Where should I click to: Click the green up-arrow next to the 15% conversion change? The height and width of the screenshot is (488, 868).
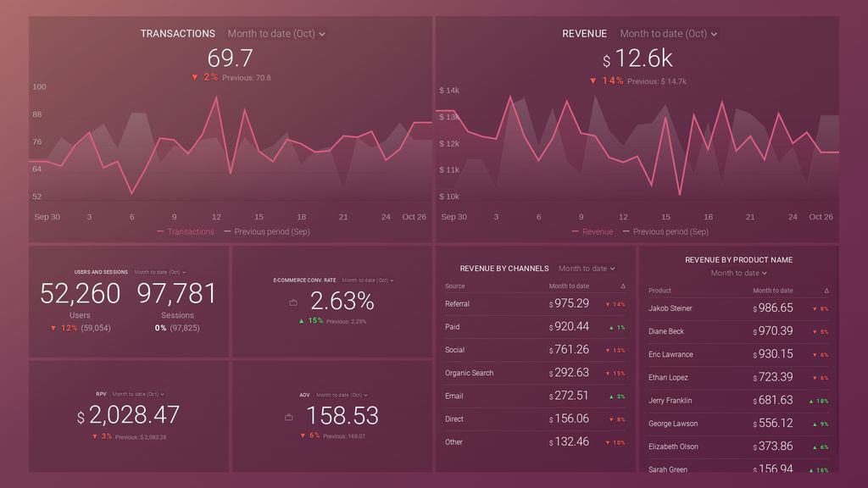(x=302, y=321)
